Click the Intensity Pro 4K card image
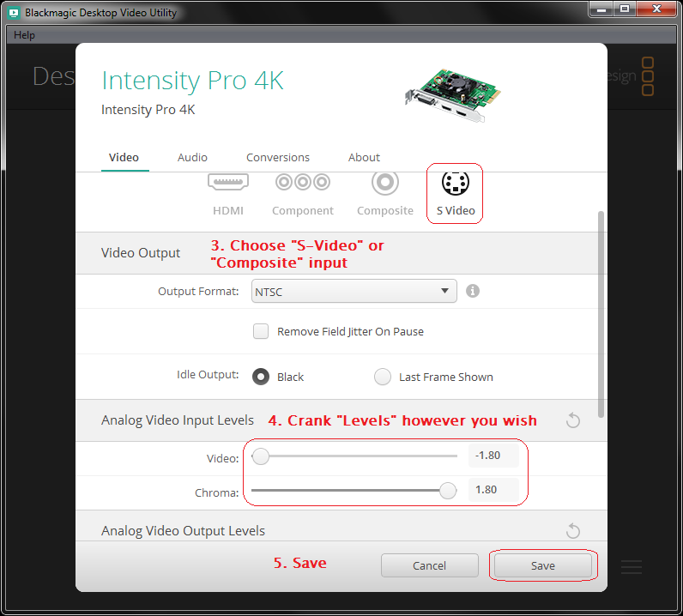This screenshot has width=683, height=616. pyautogui.click(x=452, y=95)
